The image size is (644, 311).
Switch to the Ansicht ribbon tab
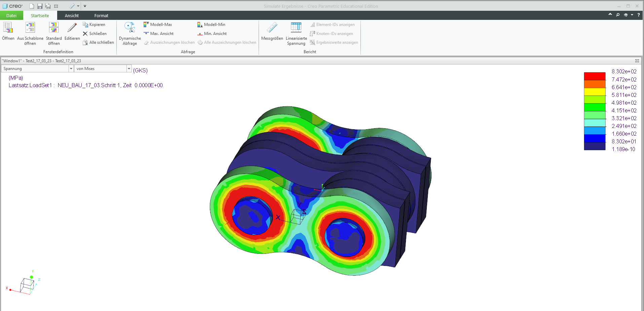[71, 15]
